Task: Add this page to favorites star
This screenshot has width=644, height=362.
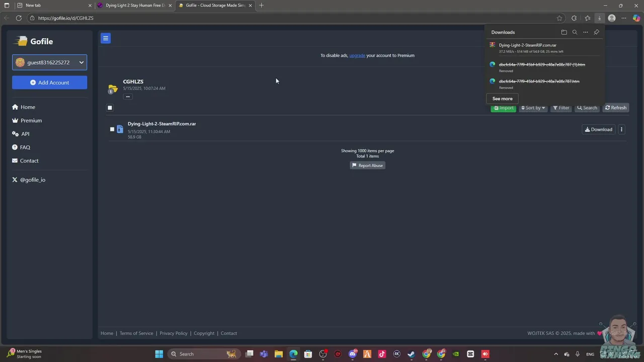Action: (x=559, y=18)
